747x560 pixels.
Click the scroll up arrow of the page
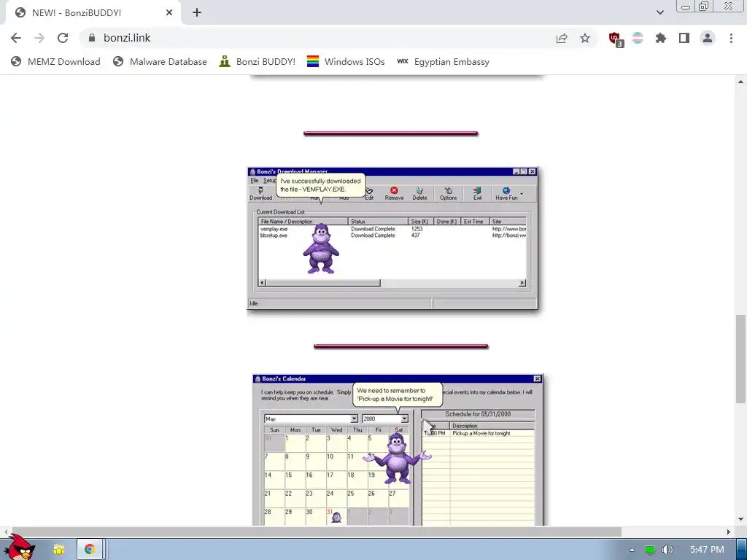740,82
